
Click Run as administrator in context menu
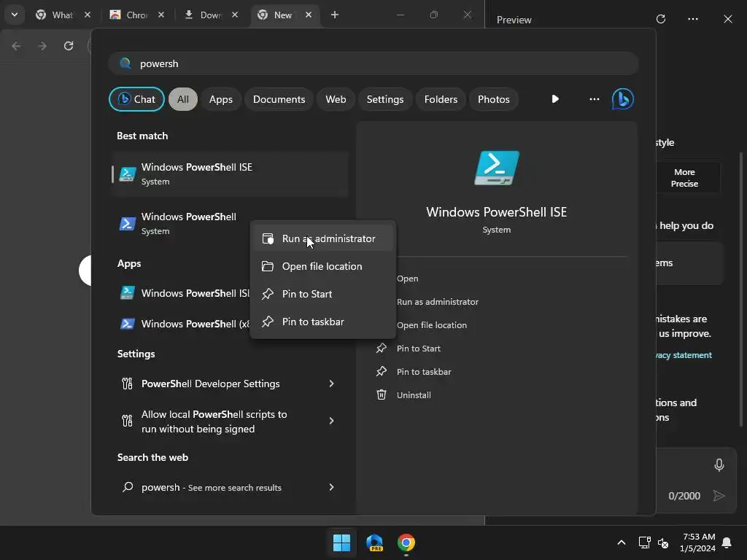[322, 238]
